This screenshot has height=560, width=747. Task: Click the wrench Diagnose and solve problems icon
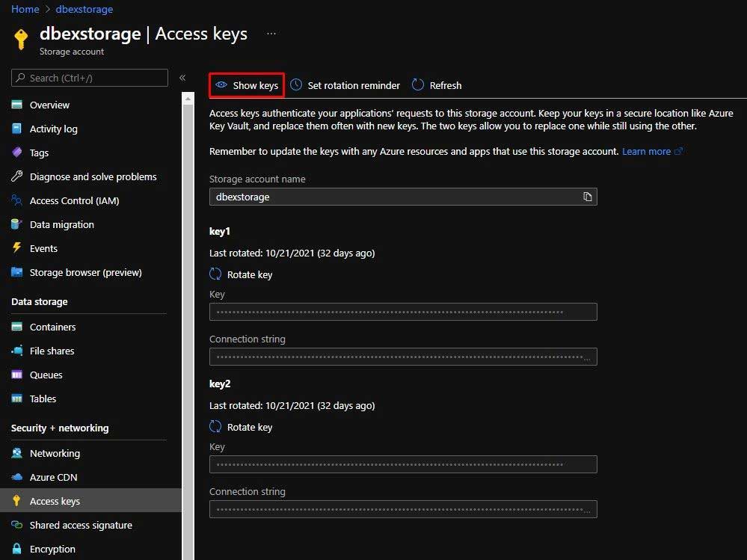16,176
